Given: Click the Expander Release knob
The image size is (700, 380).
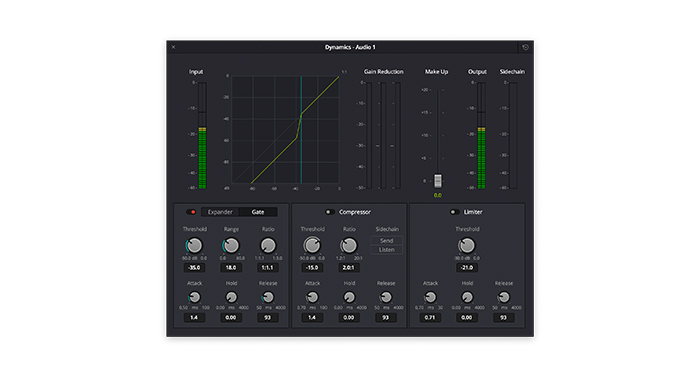Looking at the screenshot, I should pos(268,297).
